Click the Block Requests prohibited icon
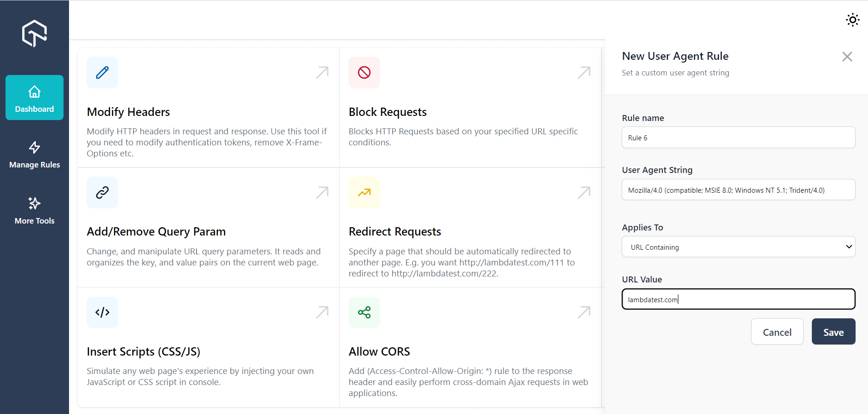This screenshot has width=868, height=414. [x=364, y=72]
